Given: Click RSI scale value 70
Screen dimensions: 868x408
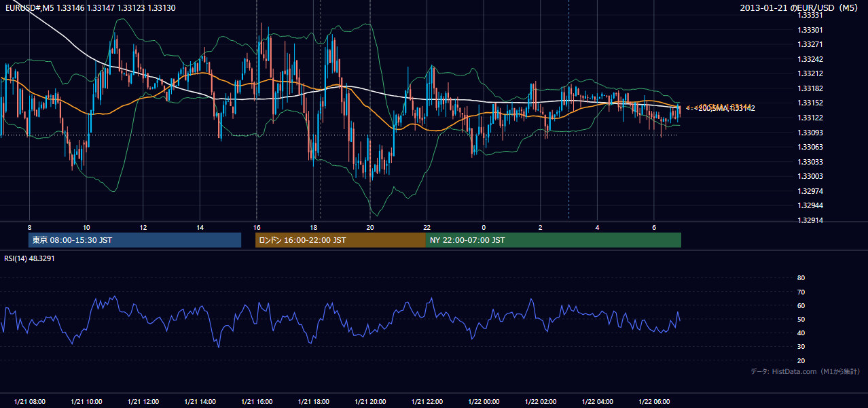Looking at the screenshot, I should click(x=801, y=292).
